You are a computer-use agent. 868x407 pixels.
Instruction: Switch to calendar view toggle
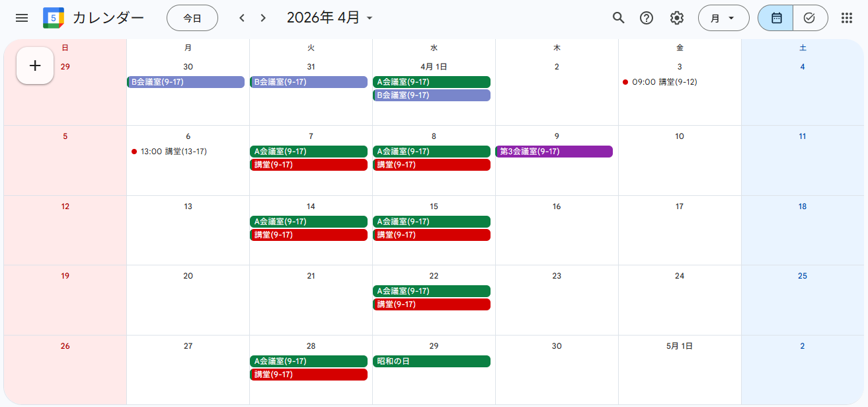pyautogui.click(x=776, y=18)
